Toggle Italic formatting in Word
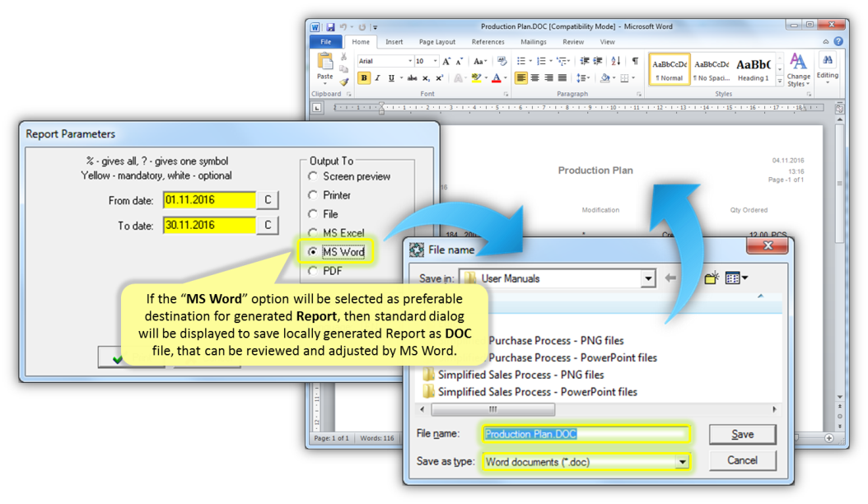This screenshot has width=868, height=504. pyautogui.click(x=377, y=78)
